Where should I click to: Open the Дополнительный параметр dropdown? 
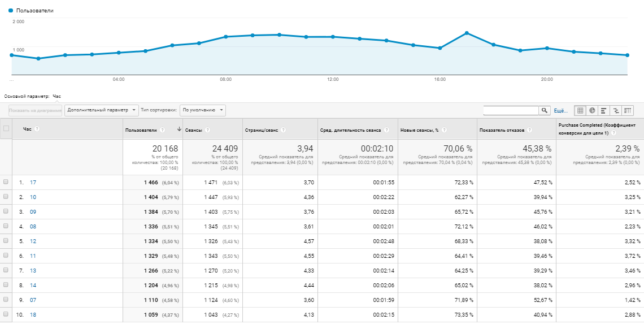click(x=102, y=110)
